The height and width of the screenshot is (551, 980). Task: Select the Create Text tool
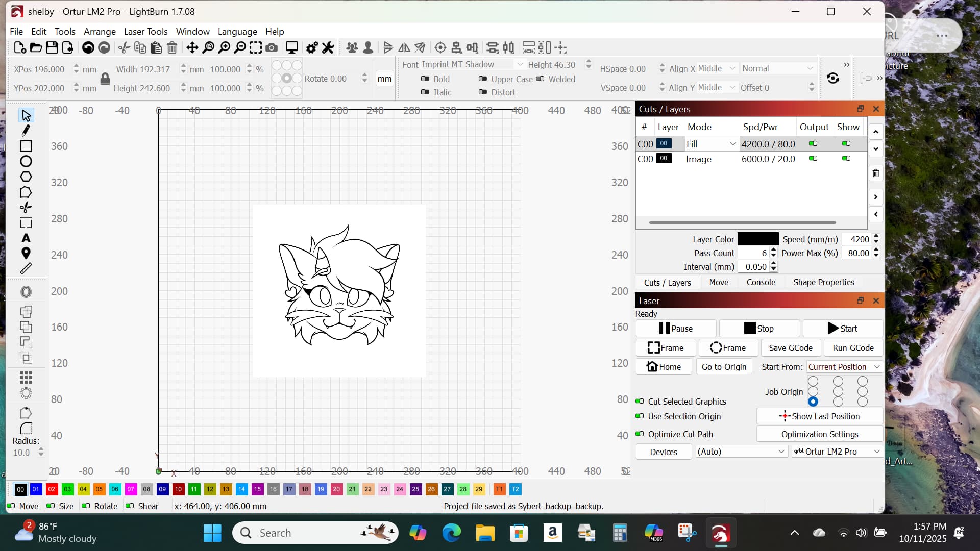(x=26, y=238)
